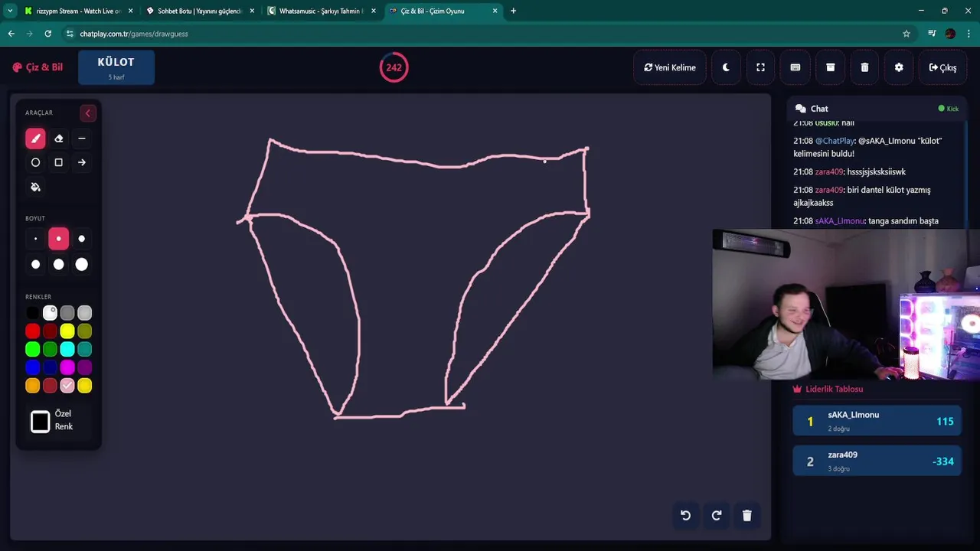980x551 pixels.
Task: Toggle dark mode with the moon icon
Action: 726,67
